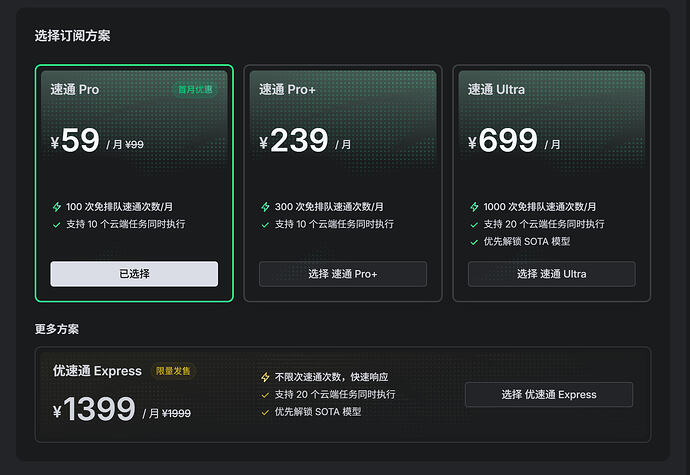The height and width of the screenshot is (475, 690).
Task: Choose the 选择 速通 Pro+ button
Action: click(342, 274)
